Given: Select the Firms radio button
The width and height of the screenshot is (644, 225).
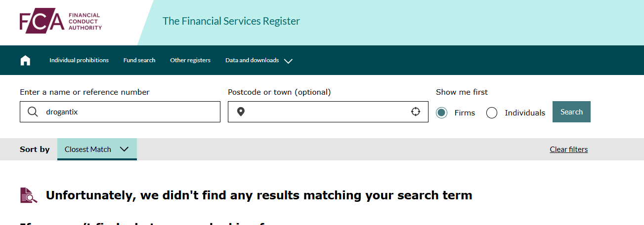Looking at the screenshot, I should click(441, 113).
